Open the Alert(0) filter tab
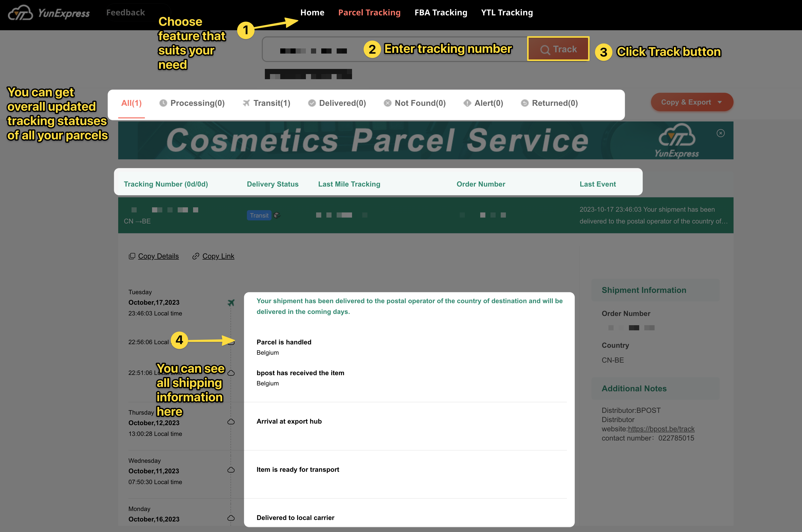802x532 pixels. pyautogui.click(x=483, y=103)
